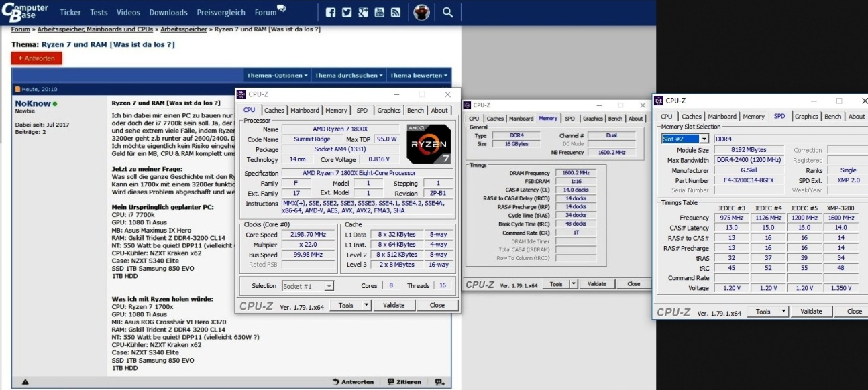Select Mainboard tab in SPD CPU-Z window
This screenshot has height=390, width=868.
tap(722, 116)
